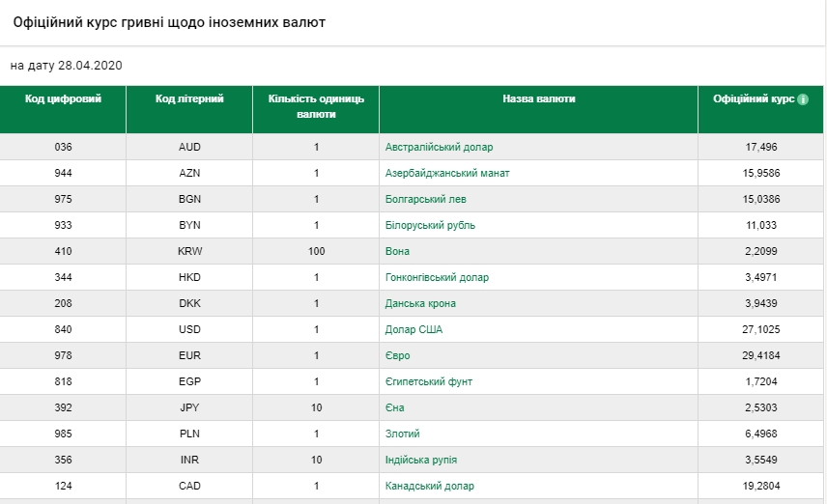Click the Код літерний column header
827x504 pixels.
189,98
